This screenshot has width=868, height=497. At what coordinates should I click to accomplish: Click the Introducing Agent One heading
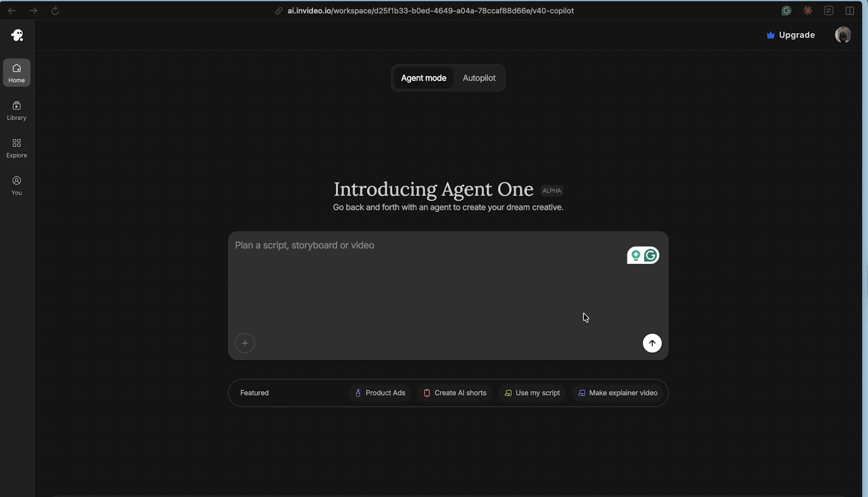coord(433,189)
